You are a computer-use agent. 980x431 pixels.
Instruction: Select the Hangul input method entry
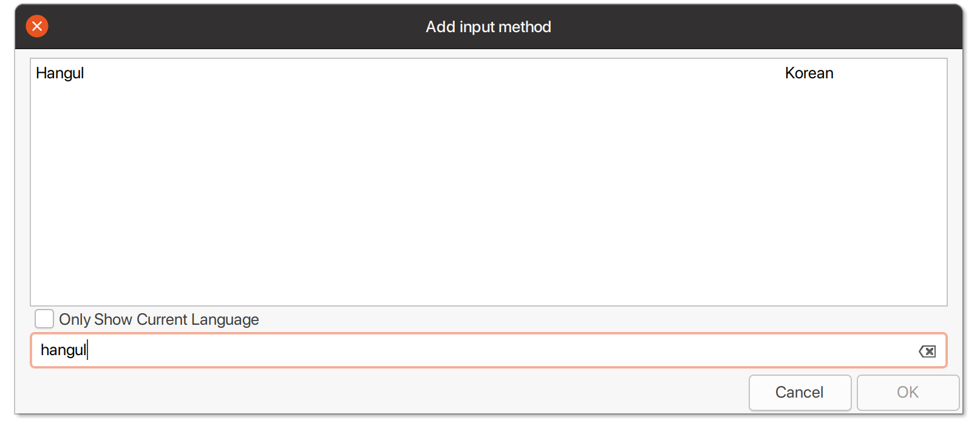(x=60, y=73)
